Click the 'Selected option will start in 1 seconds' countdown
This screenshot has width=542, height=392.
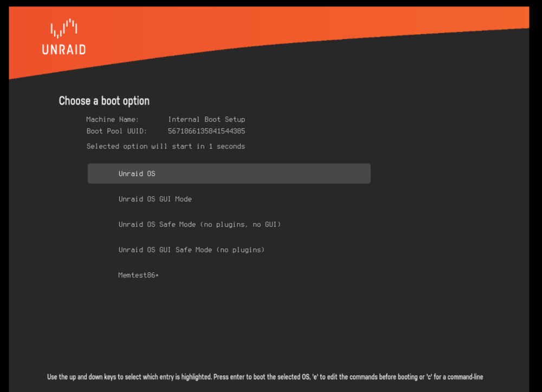pos(165,146)
